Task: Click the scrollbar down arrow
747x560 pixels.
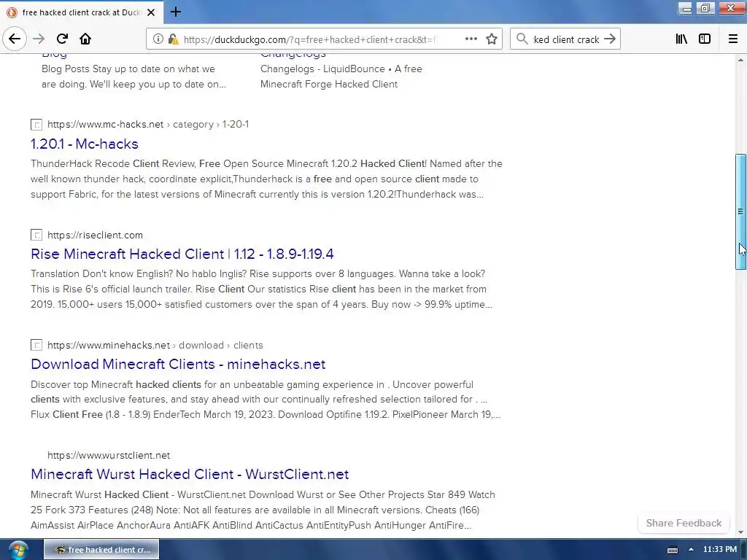Action: coord(740,532)
